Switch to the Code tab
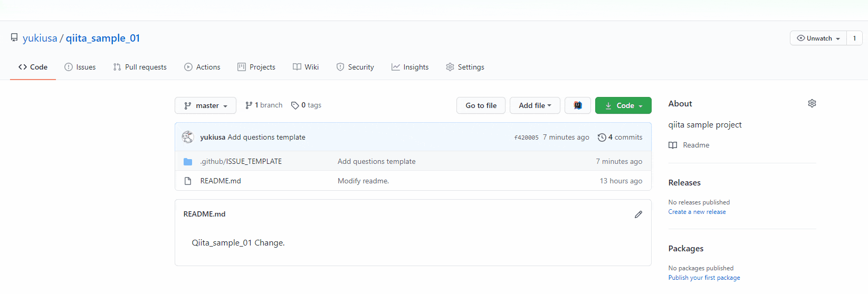Viewport: 868px width, 294px height. 33,67
